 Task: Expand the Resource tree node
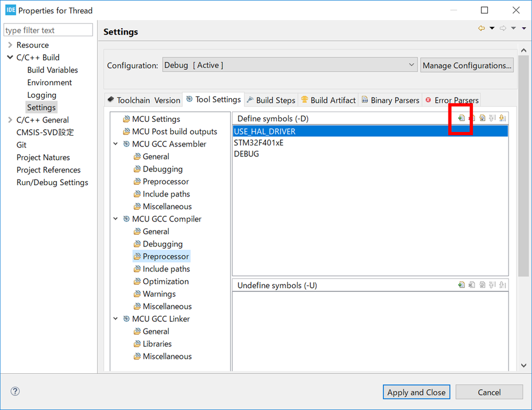[x=10, y=45]
